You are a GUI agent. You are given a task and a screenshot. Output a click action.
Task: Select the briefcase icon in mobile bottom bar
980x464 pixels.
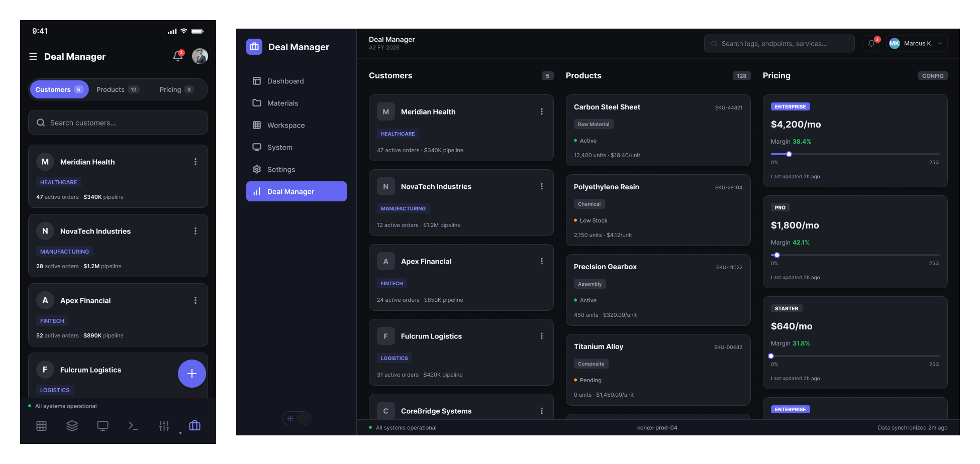[x=194, y=426]
